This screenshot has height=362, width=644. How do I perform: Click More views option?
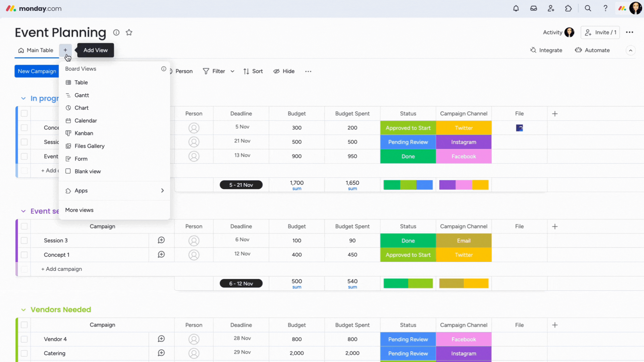pyautogui.click(x=79, y=209)
